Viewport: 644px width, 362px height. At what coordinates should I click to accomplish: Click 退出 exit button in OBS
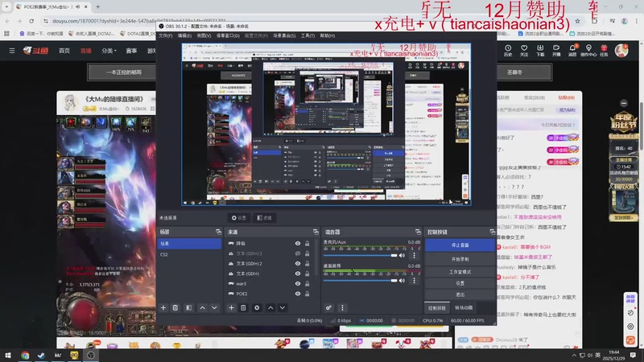460,294
